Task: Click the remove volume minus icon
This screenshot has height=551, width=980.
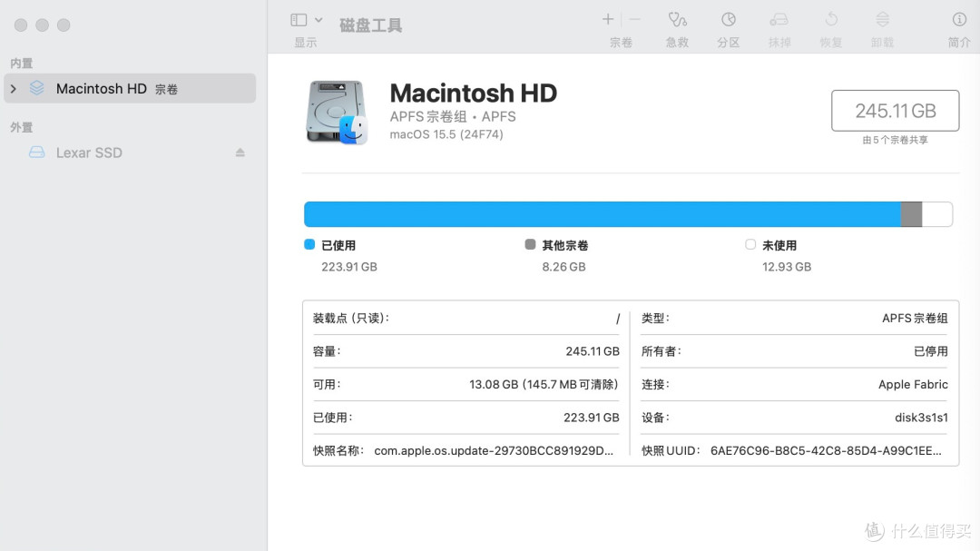Action: [635, 19]
